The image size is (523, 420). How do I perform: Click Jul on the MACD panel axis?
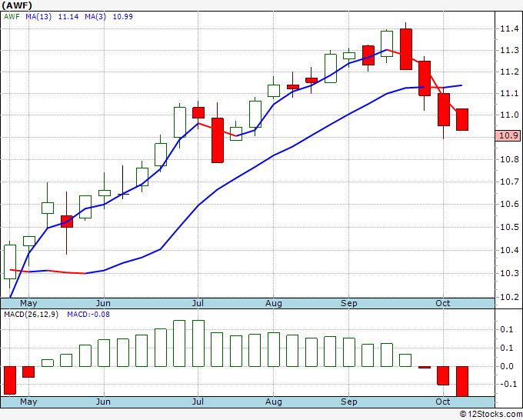coord(198,402)
